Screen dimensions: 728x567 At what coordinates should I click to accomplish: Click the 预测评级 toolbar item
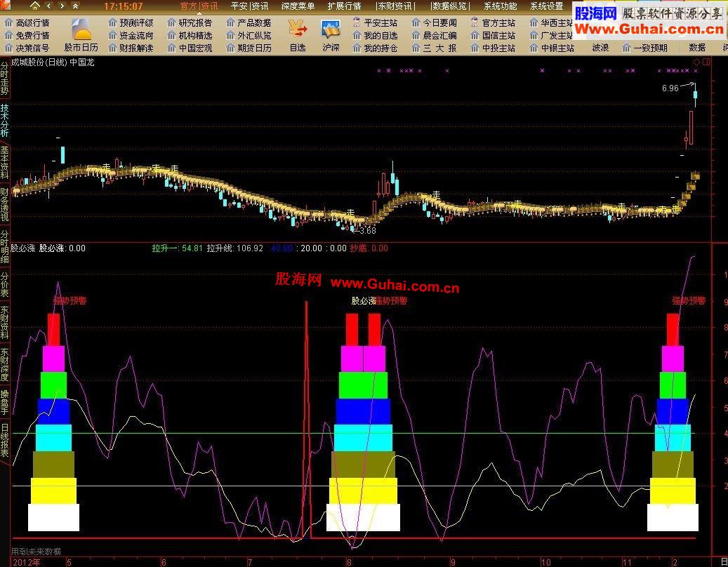pyautogui.click(x=131, y=22)
